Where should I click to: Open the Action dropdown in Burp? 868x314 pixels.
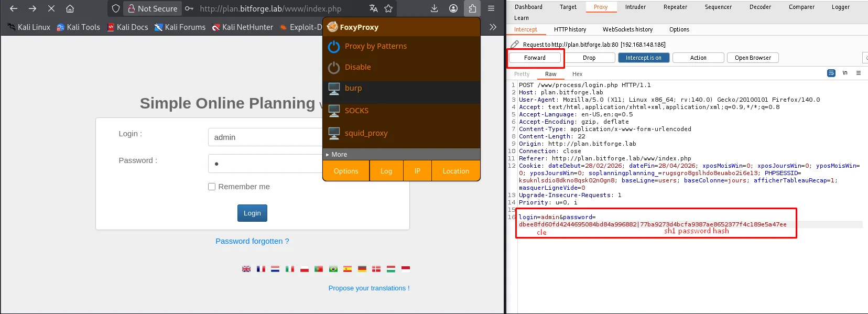click(698, 58)
